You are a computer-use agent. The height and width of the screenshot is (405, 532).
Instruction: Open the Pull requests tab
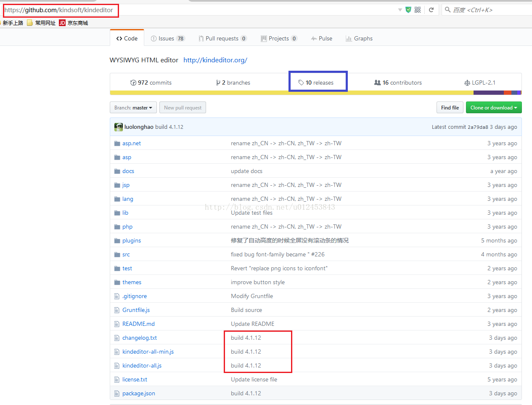tap(222, 38)
